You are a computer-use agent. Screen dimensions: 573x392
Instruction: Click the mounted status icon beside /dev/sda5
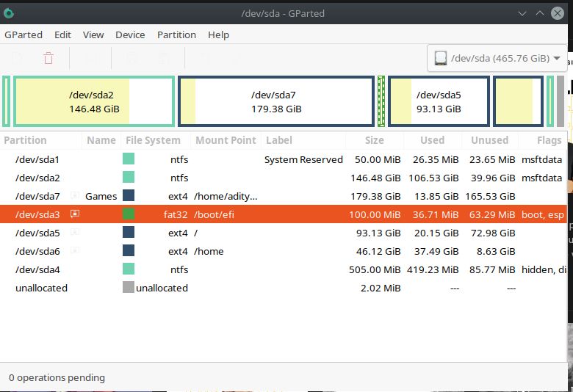[x=75, y=232]
